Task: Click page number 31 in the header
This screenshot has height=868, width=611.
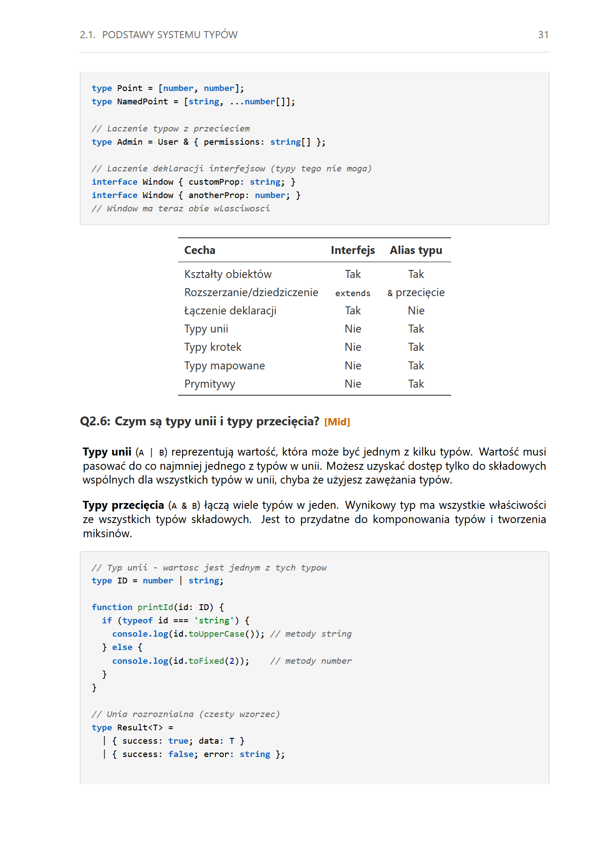Action: [x=543, y=35]
